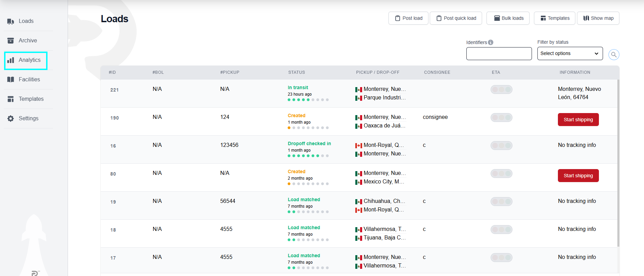Click the STATUS column header

pos(297,72)
